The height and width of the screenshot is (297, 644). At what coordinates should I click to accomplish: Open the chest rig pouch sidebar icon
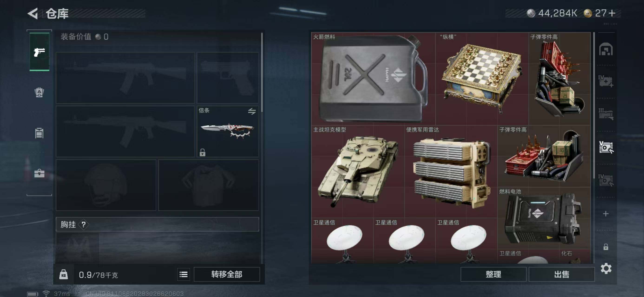[39, 133]
